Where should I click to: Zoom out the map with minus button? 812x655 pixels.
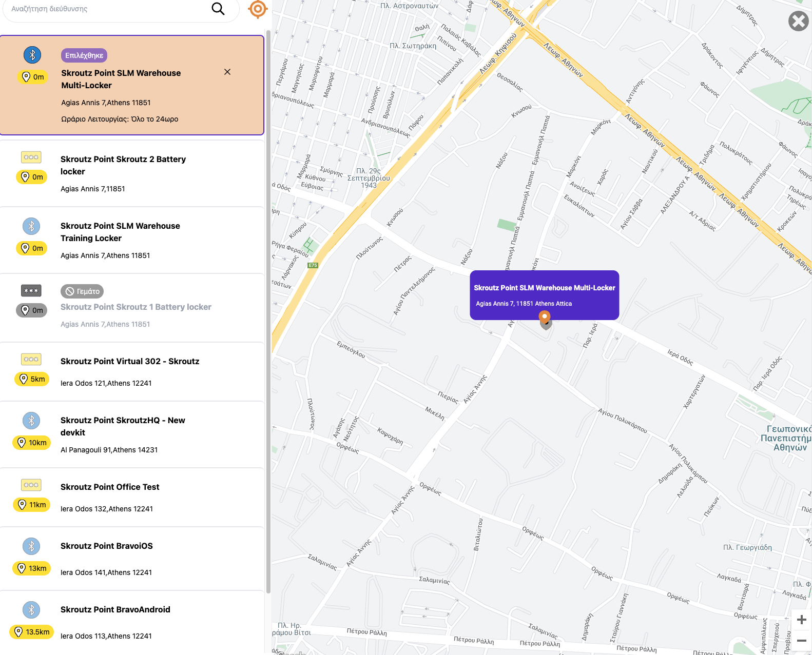[x=801, y=641]
